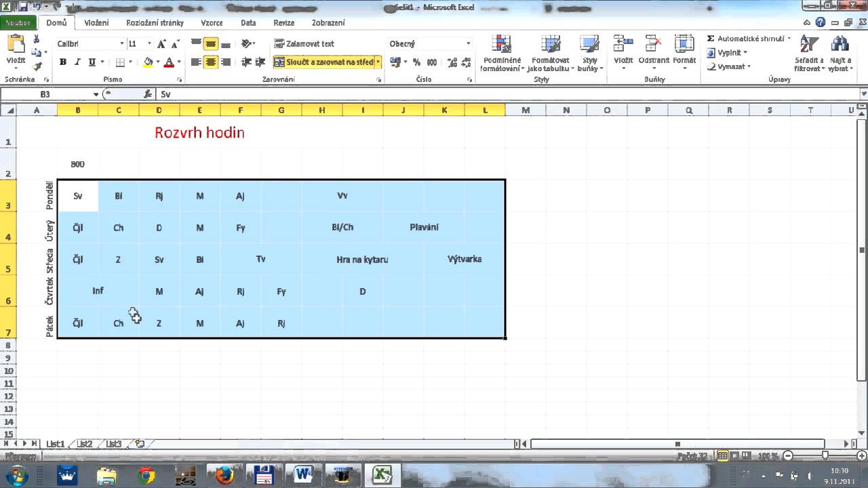Click the Decrease Font Size icon

177,43
